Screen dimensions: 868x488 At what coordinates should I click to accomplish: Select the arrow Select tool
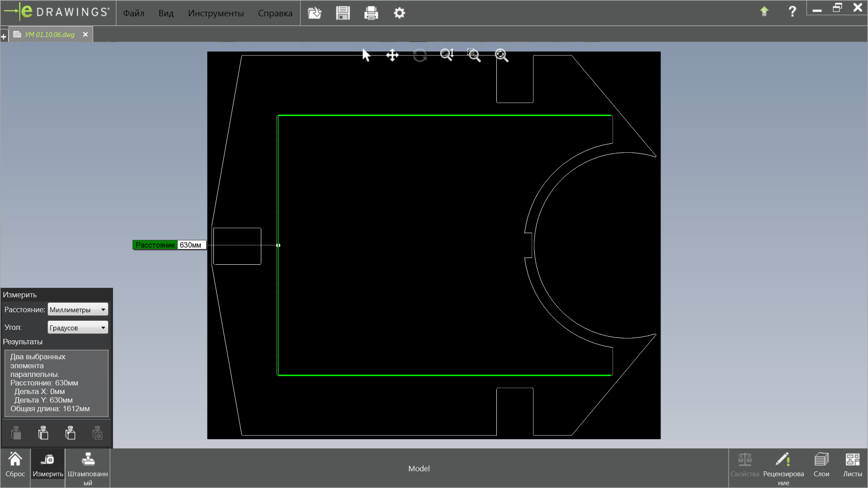[366, 56]
